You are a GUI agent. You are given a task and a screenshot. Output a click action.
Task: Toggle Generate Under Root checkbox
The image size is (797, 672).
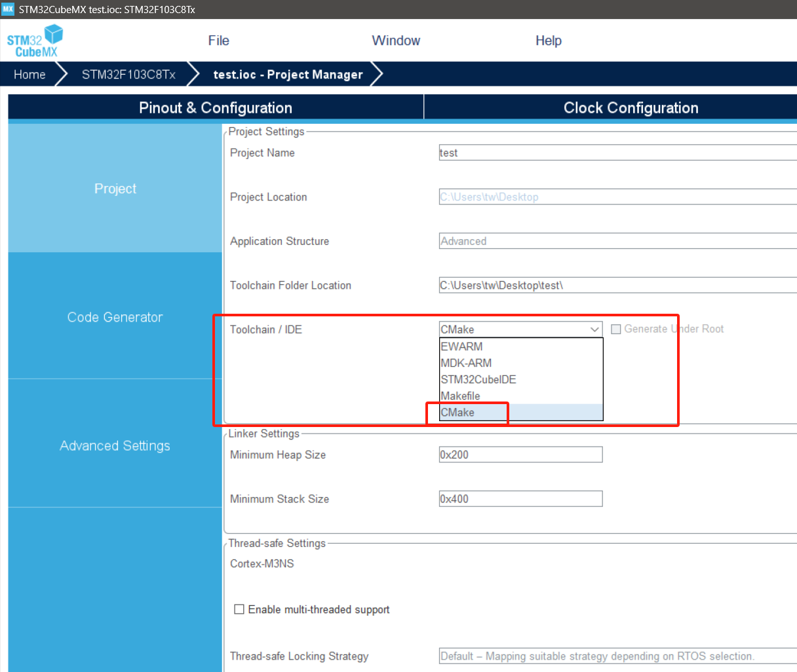[616, 329]
